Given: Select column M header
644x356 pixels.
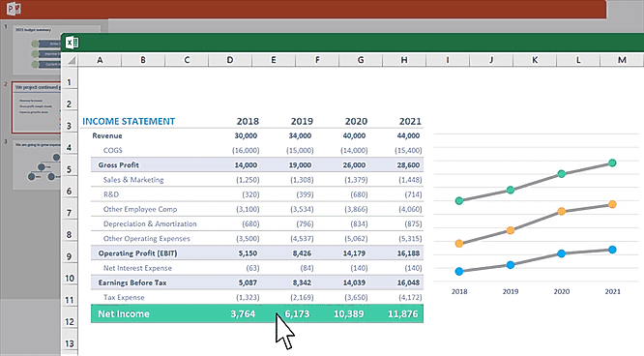Looking at the screenshot, I should pyautogui.click(x=622, y=60).
